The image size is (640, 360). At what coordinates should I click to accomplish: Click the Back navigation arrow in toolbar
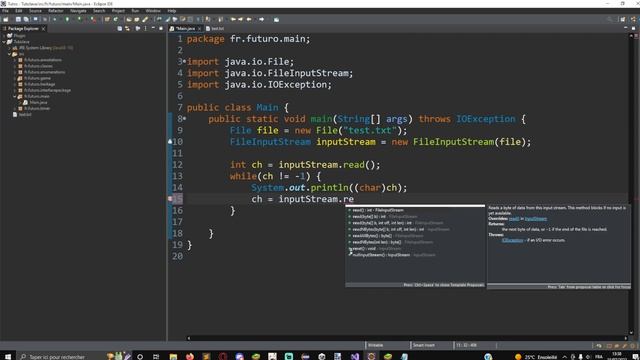point(249,19)
